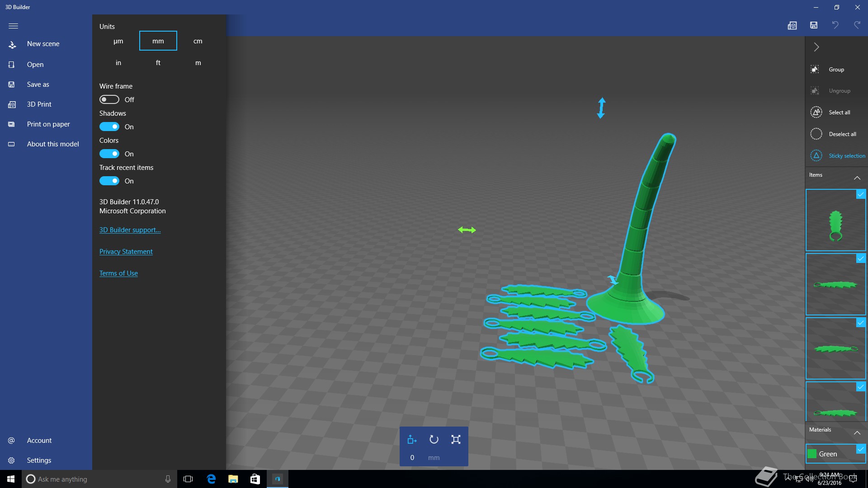Turn off the Shadows switch
868x488 pixels.
tap(109, 127)
